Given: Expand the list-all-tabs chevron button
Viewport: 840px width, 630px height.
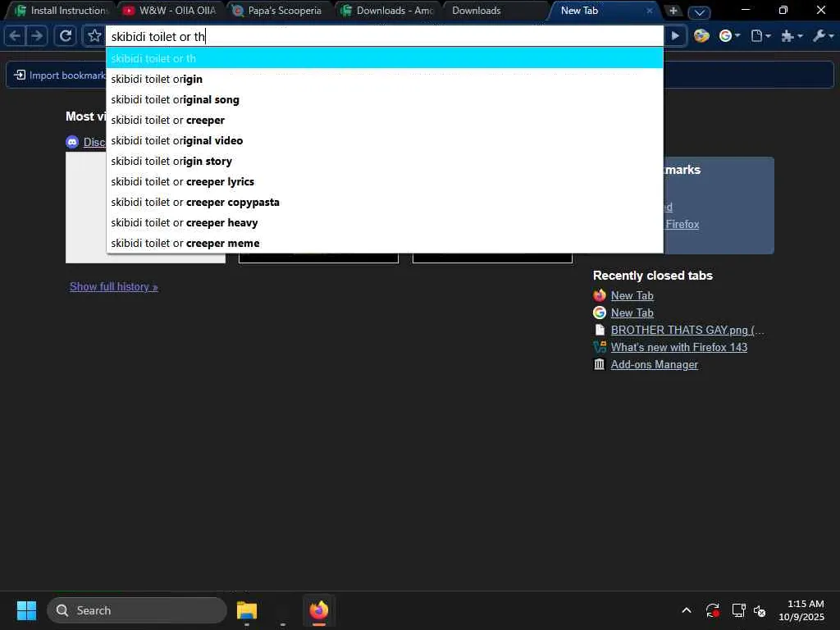Looking at the screenshot, I should click(699, 11).
